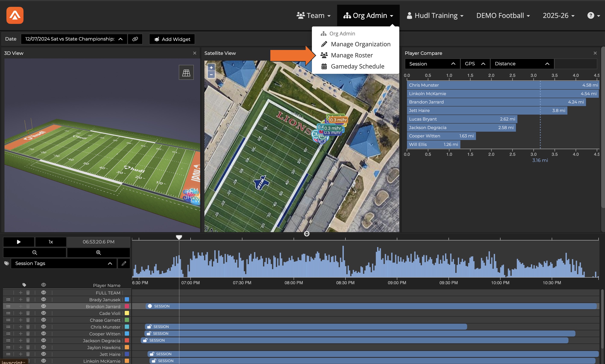Hide Brady Janusek using the eye icon
The image size is (605, 364).
coord(43,300)
